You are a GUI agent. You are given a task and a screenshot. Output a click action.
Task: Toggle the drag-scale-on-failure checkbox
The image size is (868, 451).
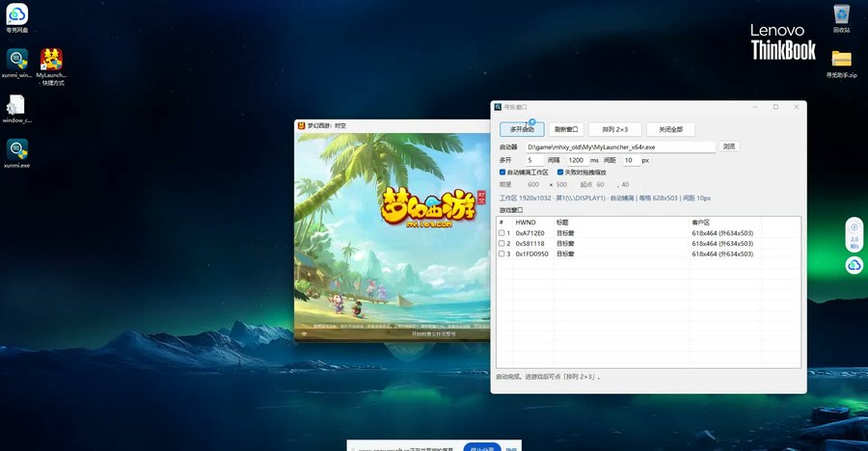(560, 172)
